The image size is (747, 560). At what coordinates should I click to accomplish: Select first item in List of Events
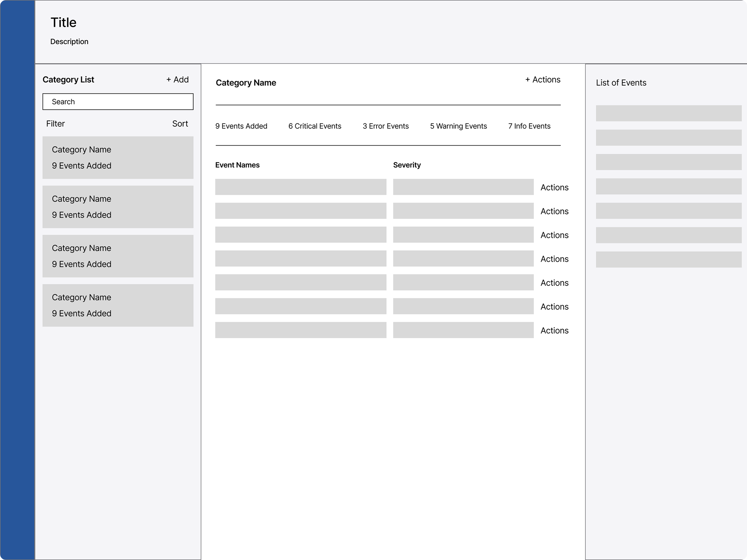668,113
